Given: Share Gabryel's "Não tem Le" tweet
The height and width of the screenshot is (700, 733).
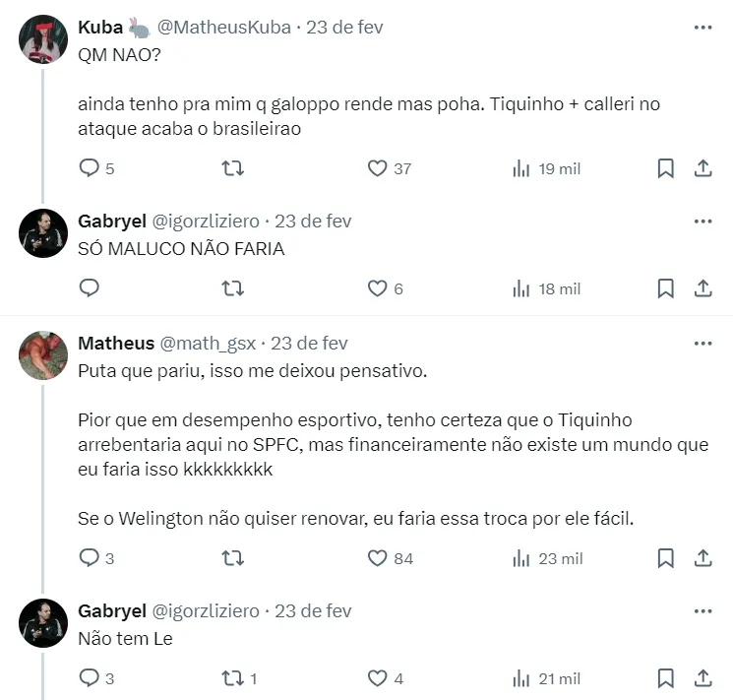Looking at the screenshot, I should [702, 678].
